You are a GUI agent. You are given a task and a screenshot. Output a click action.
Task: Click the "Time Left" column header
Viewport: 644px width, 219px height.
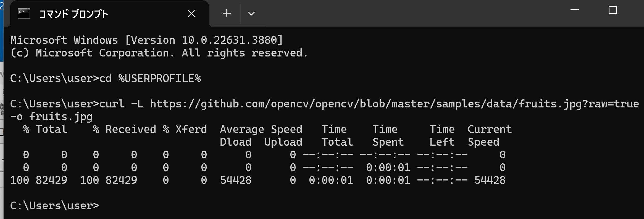coord(442,136)
